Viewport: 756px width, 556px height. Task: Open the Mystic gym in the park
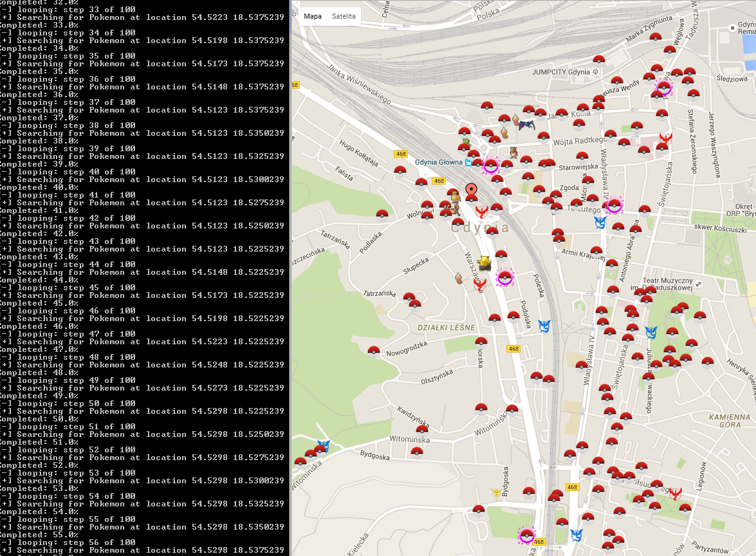[651, 332]
